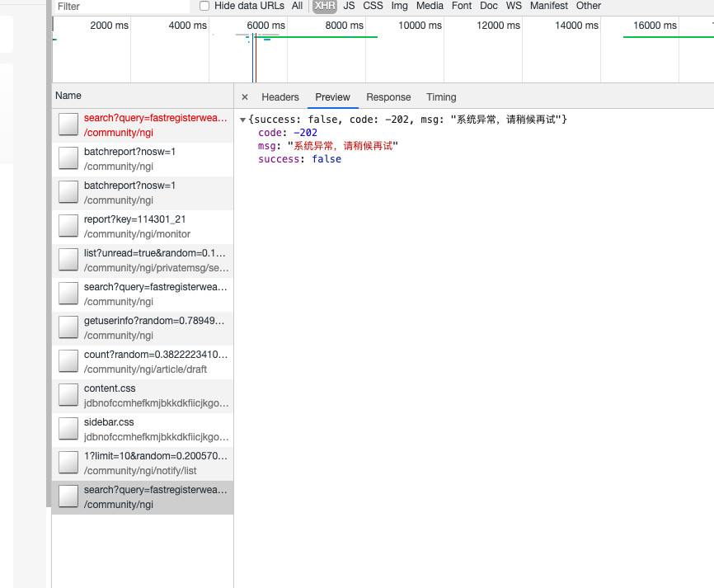Select the count?random request
The image size is (714, 588).
pos(143,362)
